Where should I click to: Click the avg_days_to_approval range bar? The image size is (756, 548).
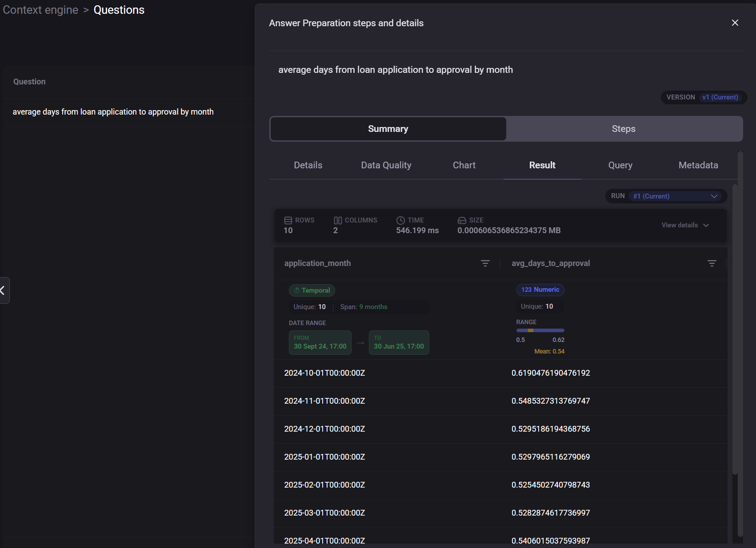click(540, 330)
